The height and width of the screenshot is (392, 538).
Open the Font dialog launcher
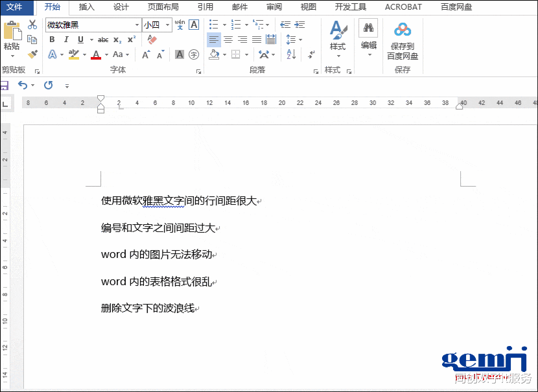(x=198, y=71)
